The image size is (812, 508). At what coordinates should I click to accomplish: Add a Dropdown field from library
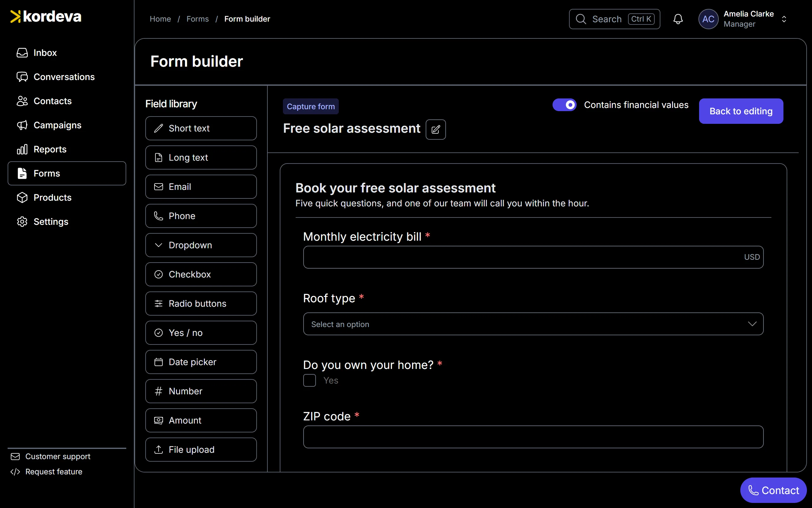coord(201,245)
